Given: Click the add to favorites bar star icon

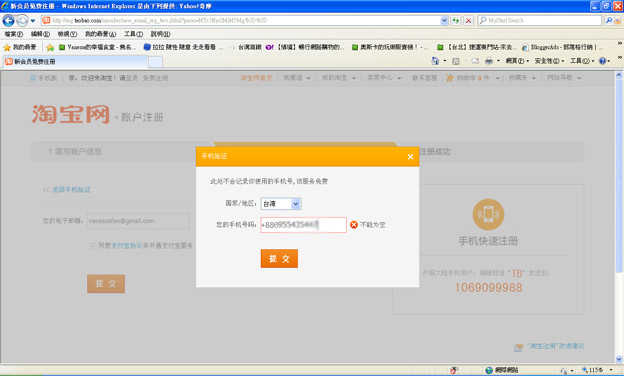Looking at the screenshot, I should (50, 47).
